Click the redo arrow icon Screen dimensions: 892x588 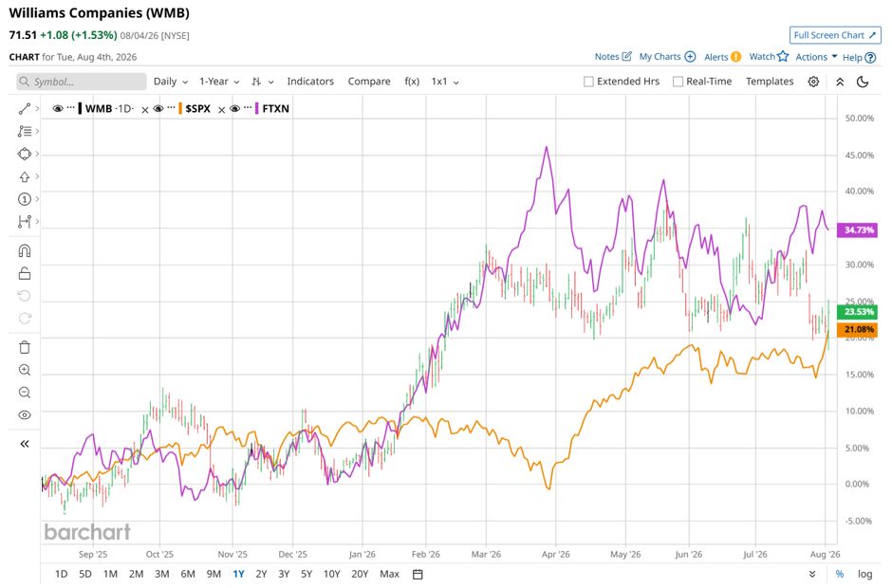pos(24,319)
